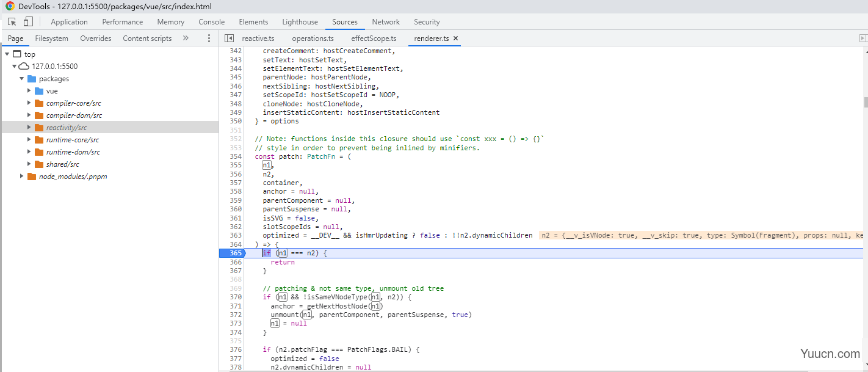Expand the shared/src folder
This screenshot has width=868, height=372.
29,164
